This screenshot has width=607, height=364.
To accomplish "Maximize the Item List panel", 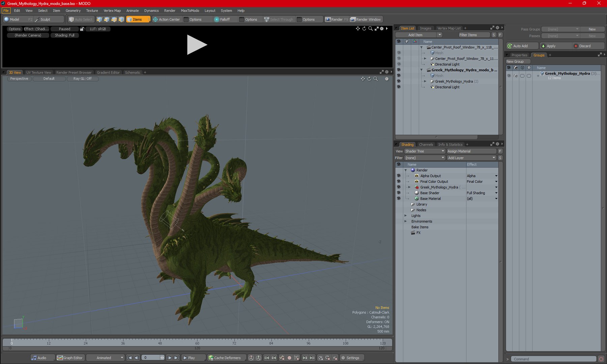I will click(492, 28).
